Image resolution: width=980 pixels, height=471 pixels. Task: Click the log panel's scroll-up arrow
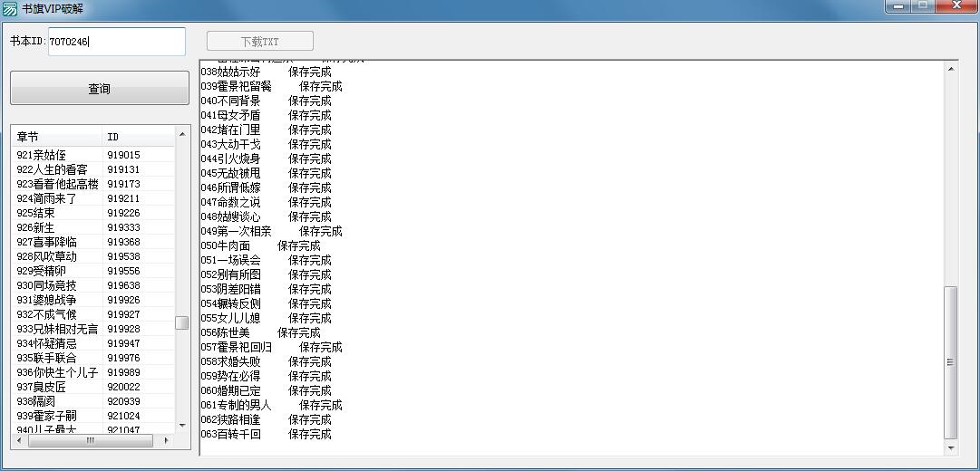[x=951, y=68]
